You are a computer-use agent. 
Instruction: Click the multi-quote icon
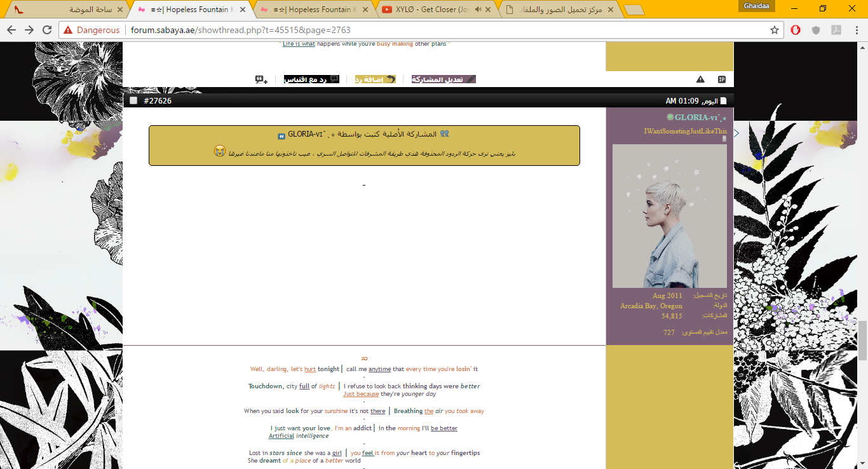pyautogui.click(x=261, y=79)
